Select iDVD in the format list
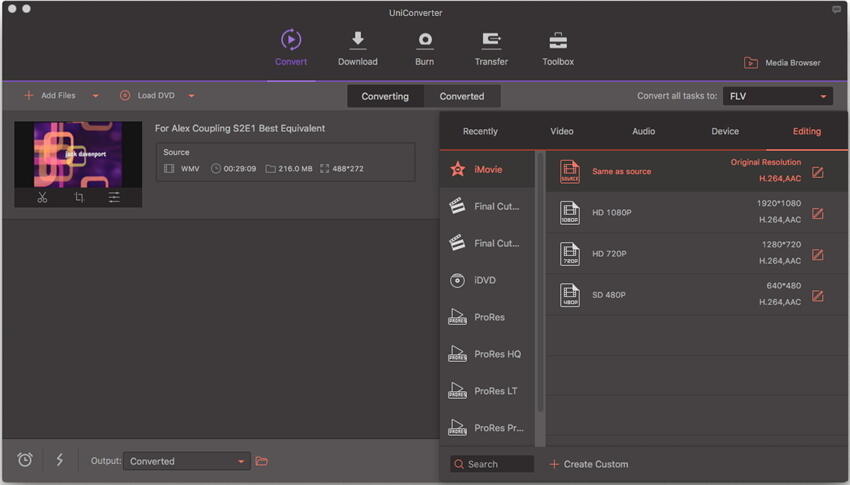The width and height of the screenshot is (850, 485). pos(487,280)
